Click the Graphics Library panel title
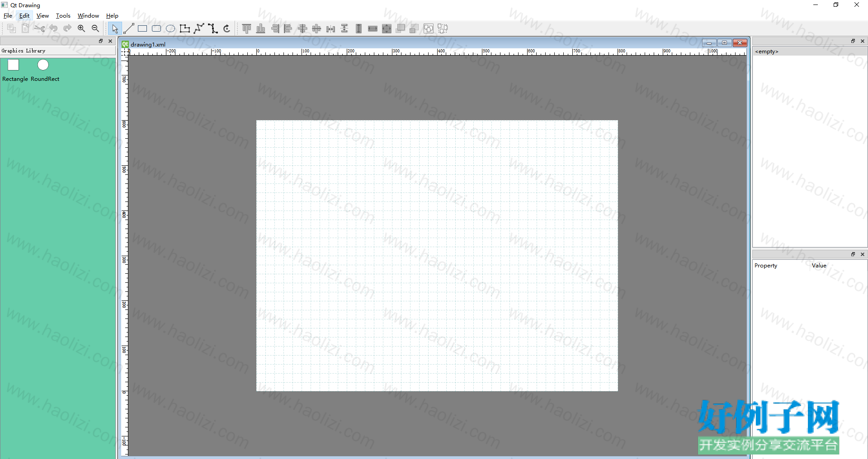Image resolution: width=868 pixels, height=459 pixels. [24, 51]
